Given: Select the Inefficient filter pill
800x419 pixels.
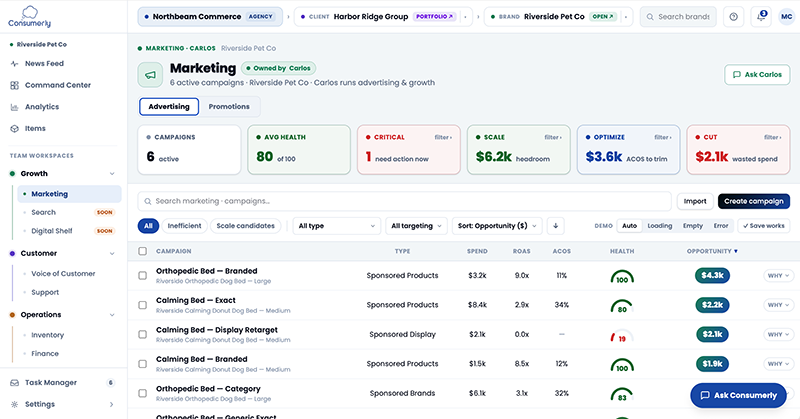Looking at the screenshot, I should point(184,226).
